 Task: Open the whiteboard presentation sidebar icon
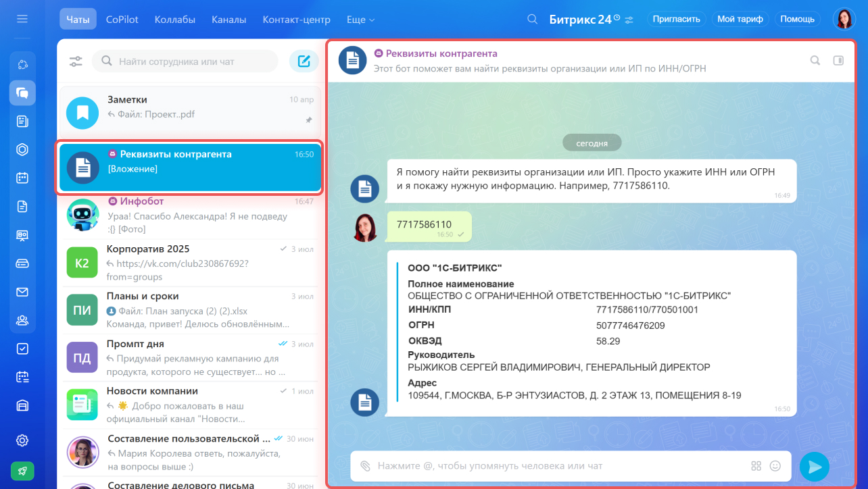pyautogui.click(x=22, y=235)
